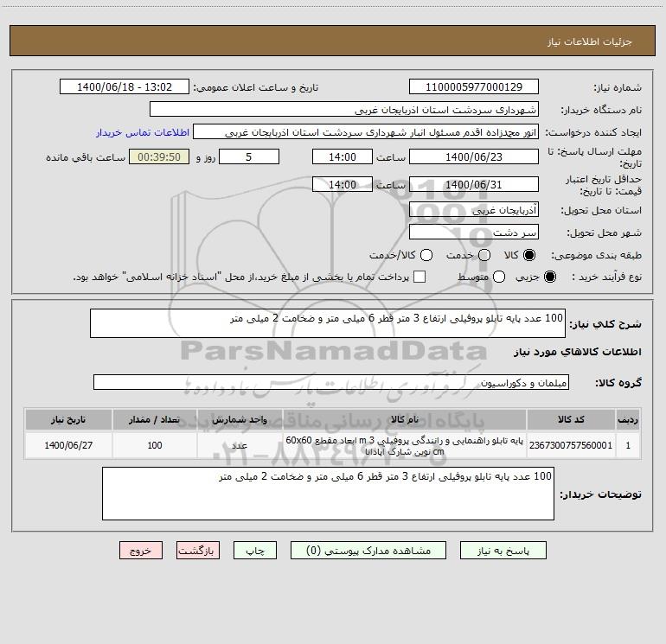
Task: Click the validity time field next to 1400/06/31
Action: pos(343,184)
